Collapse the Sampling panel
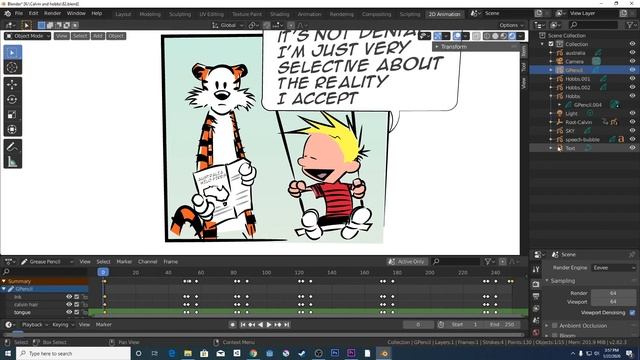The width and height of the screenshot is (640, 360). [562, 281]
